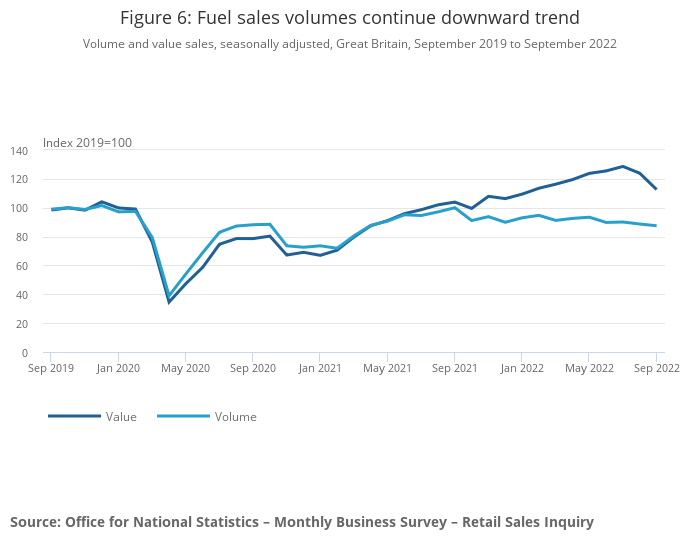Image resolution: width=700 pixels, height=549 pixels.
Task: Select the Jan 2020 x-axis label
Action: (x=118, y=368)
